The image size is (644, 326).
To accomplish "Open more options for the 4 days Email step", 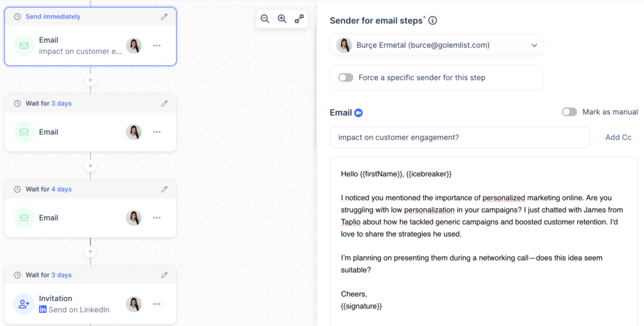I will tap(157, 218).
